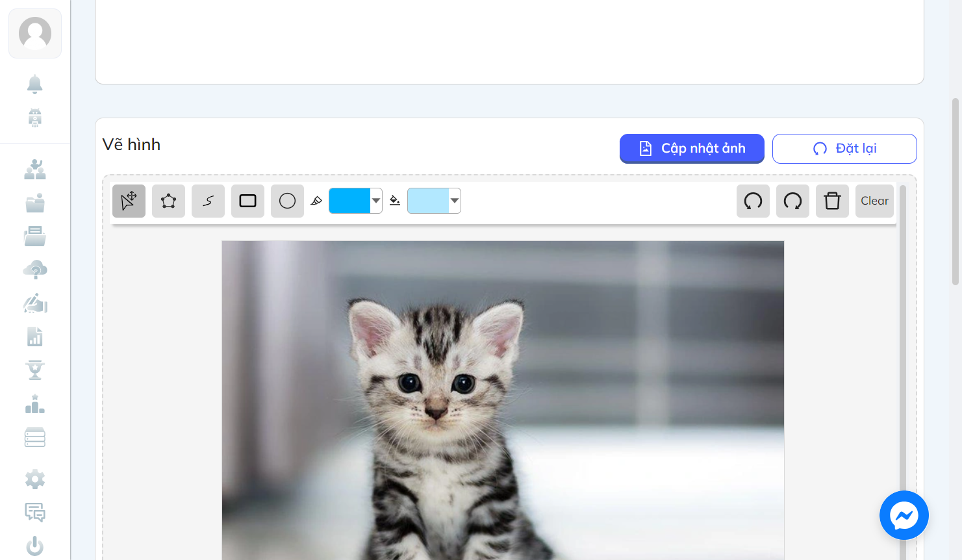Click the Cập nhật ảnh button
Viewport: 962px width, 560px height.
(692, 149)
